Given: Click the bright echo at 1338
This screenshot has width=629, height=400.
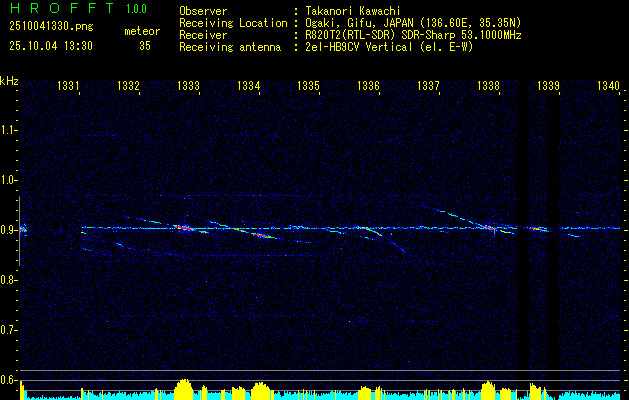Looking at the screenshot, I should [x=489, y=228].
